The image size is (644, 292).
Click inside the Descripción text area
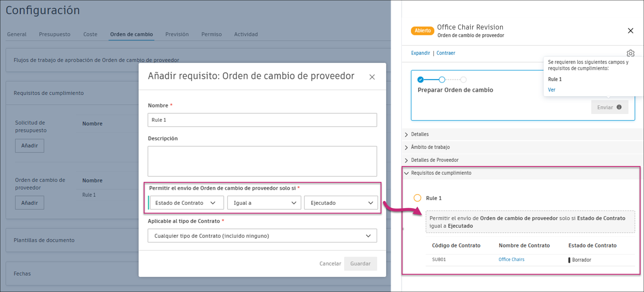coord(262,161)
